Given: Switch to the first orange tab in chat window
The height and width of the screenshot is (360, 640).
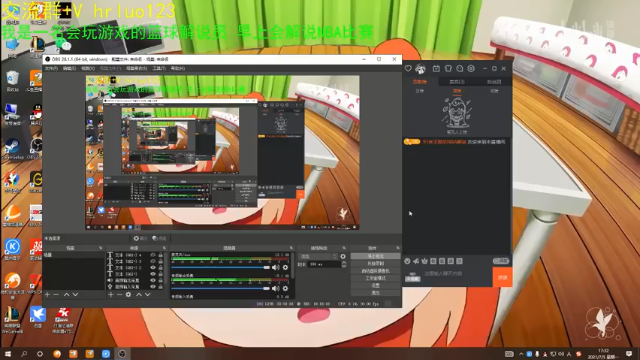Looking at the screenshot, I should point(420,82).
